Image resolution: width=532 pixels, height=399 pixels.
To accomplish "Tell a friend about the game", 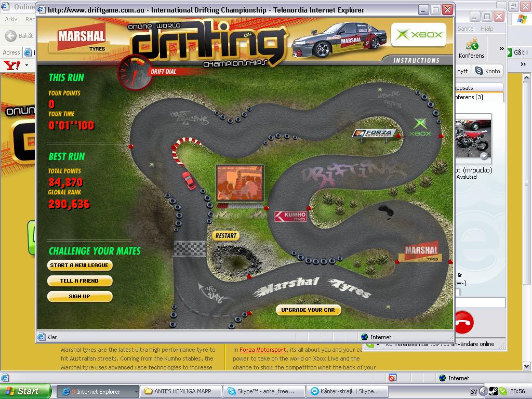I will pyautogui.click(x=79, y=281).
